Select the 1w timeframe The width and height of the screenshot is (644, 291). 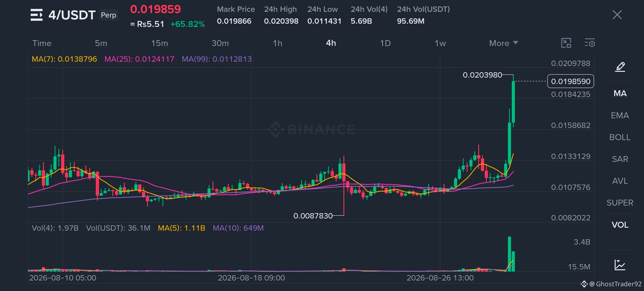(x=440, y=43)
